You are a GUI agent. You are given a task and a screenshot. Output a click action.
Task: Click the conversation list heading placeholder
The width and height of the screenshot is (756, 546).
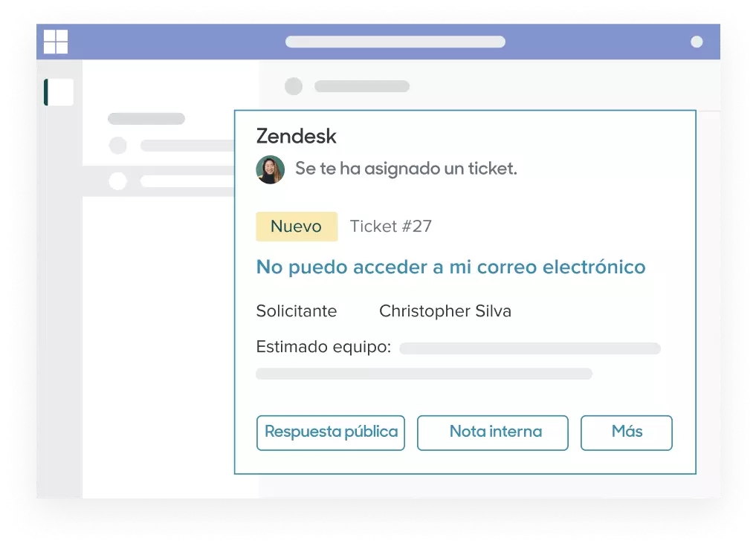tap(146, 119)
